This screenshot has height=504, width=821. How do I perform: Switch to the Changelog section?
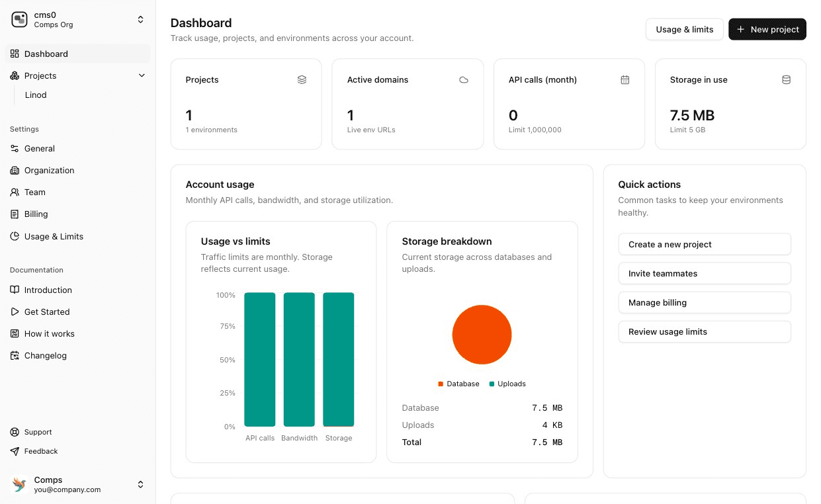(46, 355)
